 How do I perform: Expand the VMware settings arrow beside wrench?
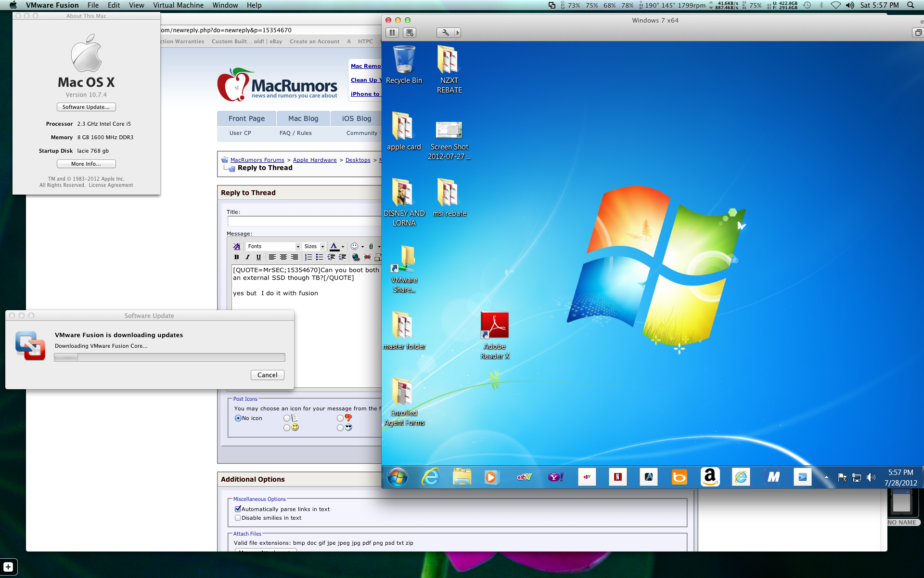point(458,33)
